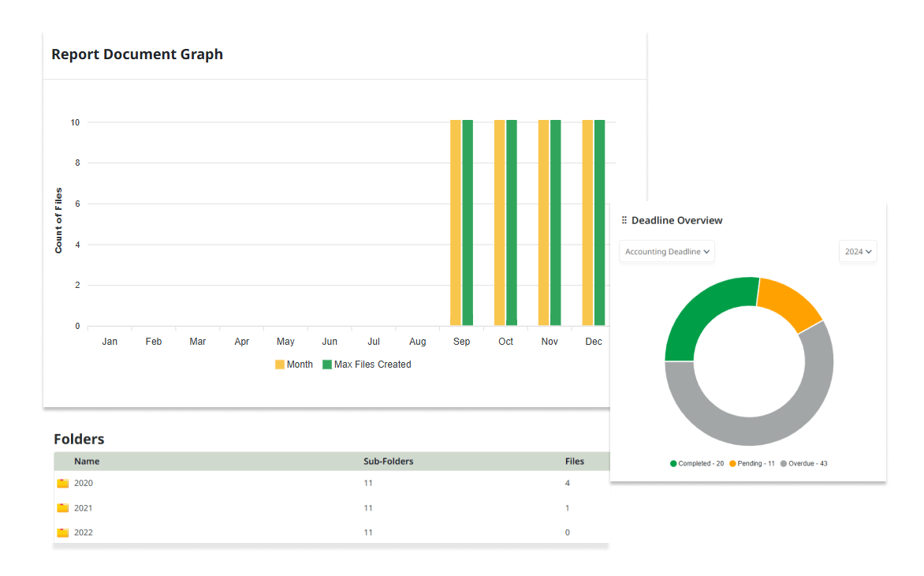
Task: Click the Files column header
Action: click(x=575, y=462)
